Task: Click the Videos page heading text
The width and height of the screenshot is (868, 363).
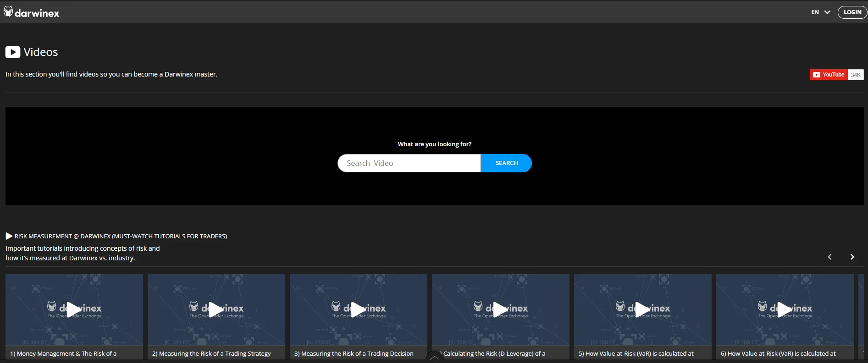Action: [x=41, y=52]
